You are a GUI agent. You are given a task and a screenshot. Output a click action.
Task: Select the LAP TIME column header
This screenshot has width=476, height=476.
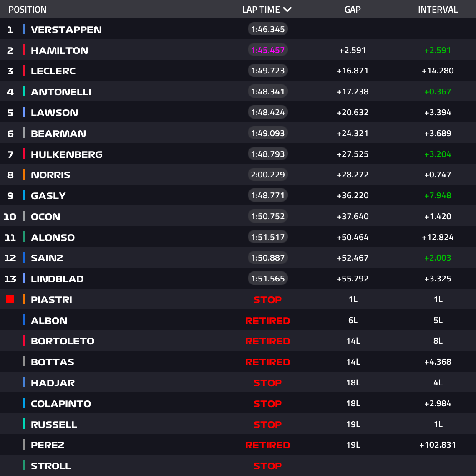(261, 10)
